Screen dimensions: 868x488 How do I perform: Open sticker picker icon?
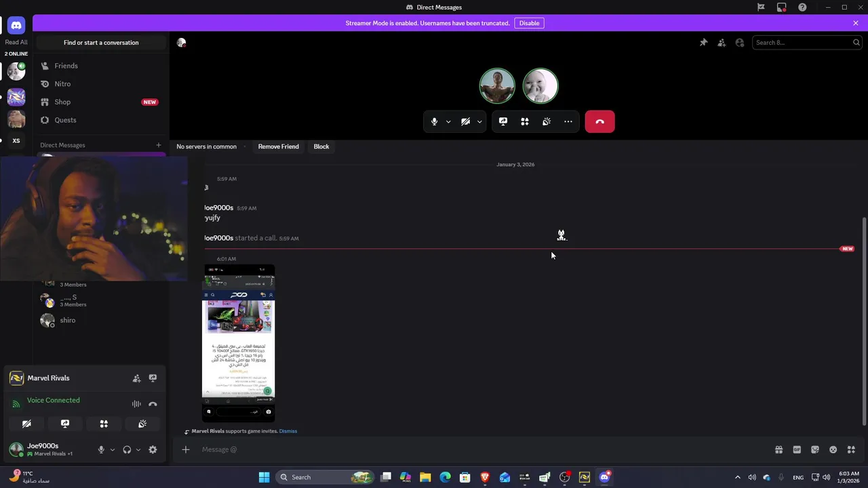click(x=815, y=449)
